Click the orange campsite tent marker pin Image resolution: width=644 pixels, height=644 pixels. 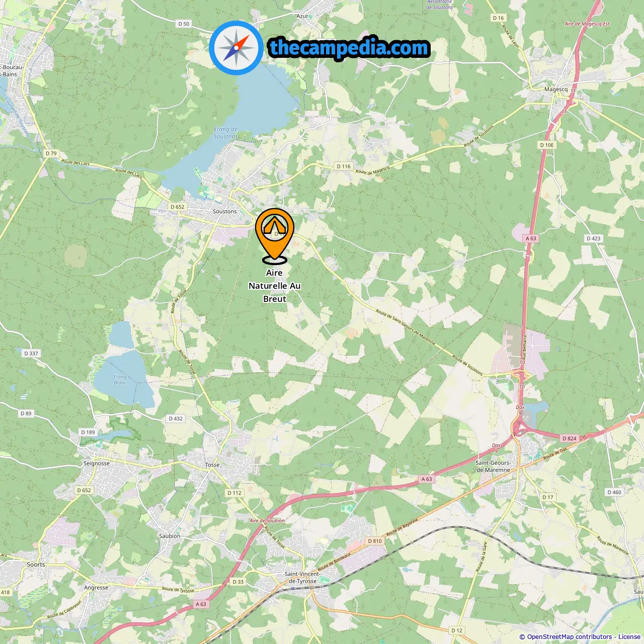274,235
